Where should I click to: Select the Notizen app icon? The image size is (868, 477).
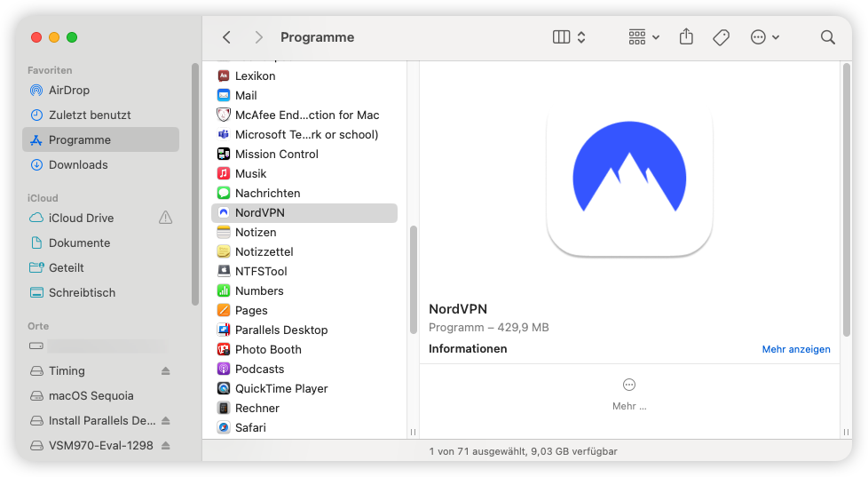[x=224, y=232]
